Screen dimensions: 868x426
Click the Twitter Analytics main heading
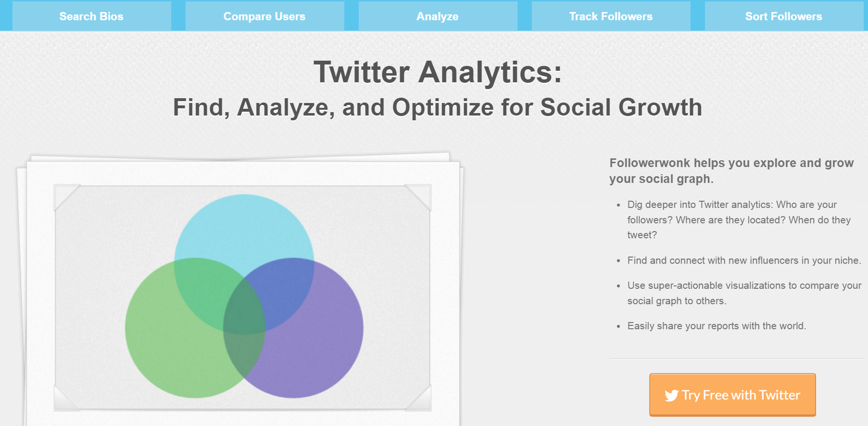[438, 72]
